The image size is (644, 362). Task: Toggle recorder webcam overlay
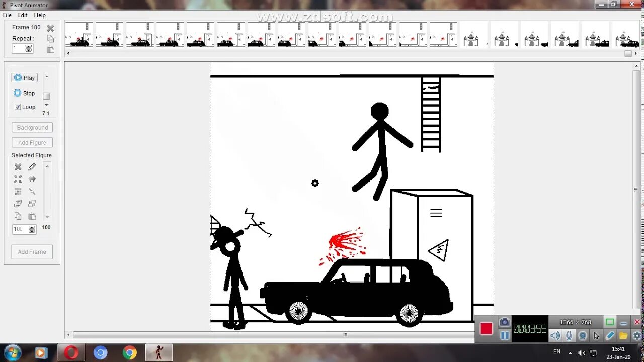pos(583,335)
